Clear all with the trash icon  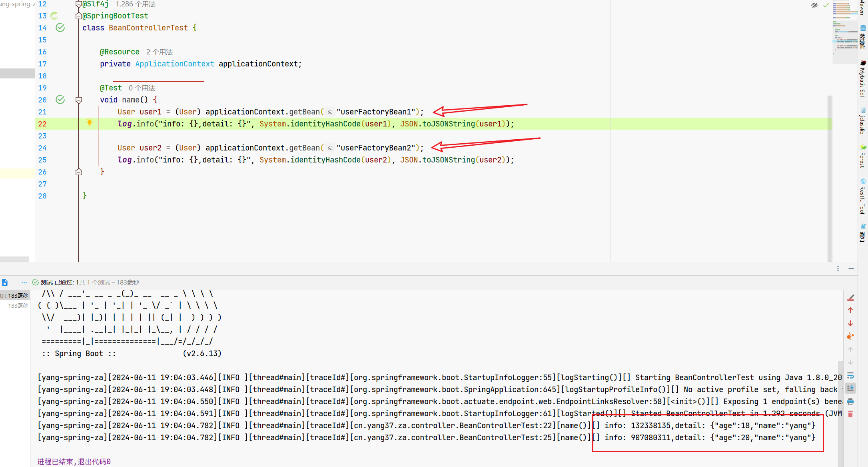coord(850,414)
